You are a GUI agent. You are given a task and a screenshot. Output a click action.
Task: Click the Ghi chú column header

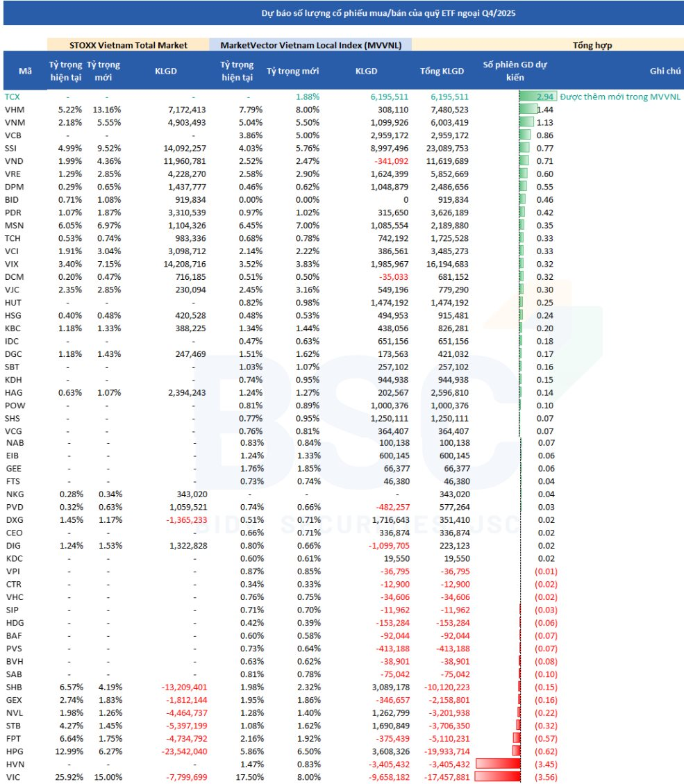pos(665,70)
